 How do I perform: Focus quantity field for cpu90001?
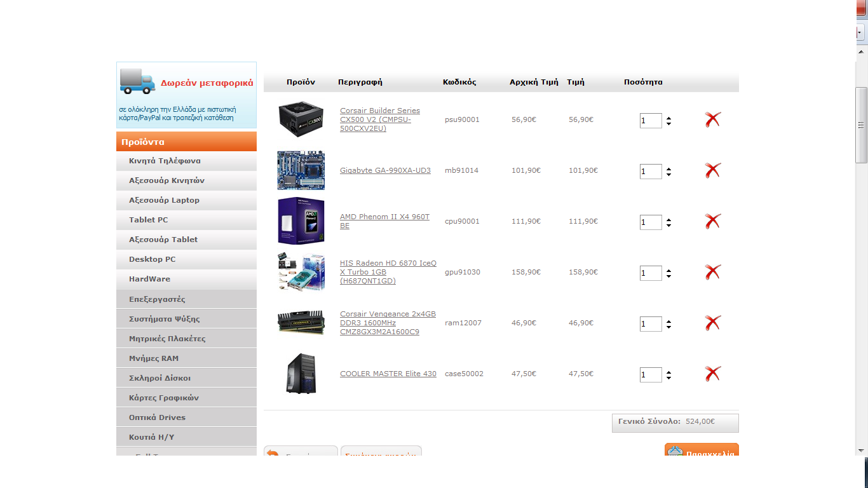(x=651, y=222)
